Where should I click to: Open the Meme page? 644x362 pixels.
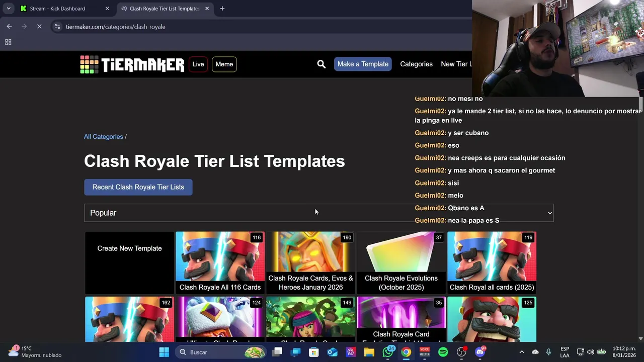[224, 64]
